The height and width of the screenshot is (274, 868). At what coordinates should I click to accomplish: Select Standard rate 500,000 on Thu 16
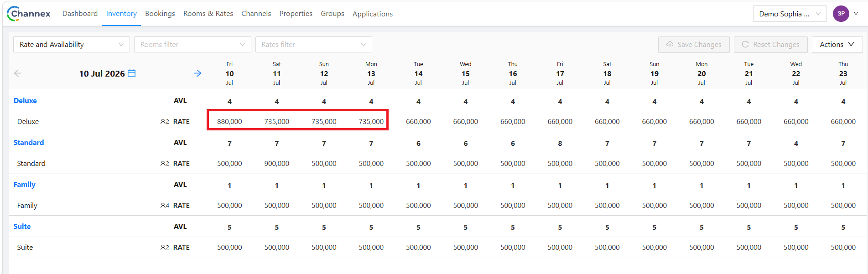tap(513, 164)
